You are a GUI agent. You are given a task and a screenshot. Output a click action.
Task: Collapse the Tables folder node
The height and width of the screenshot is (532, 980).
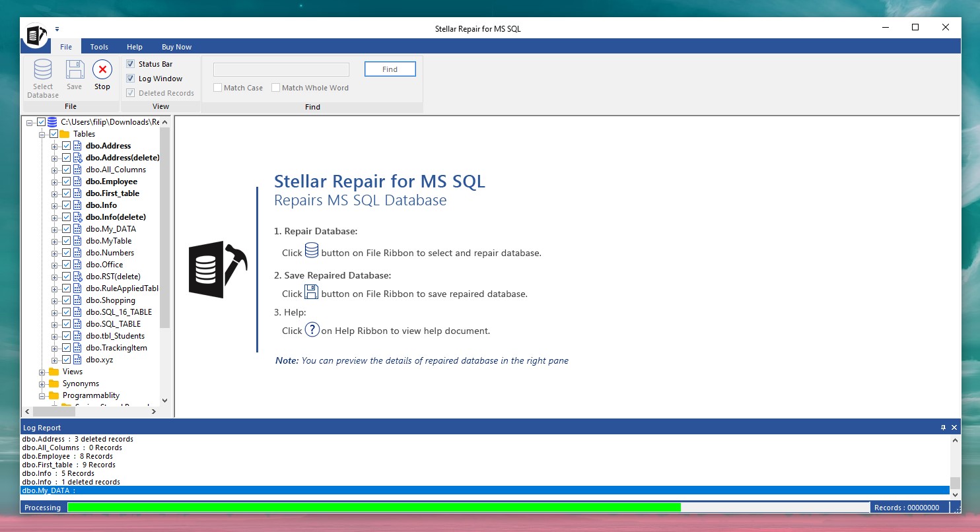point(42,134)
